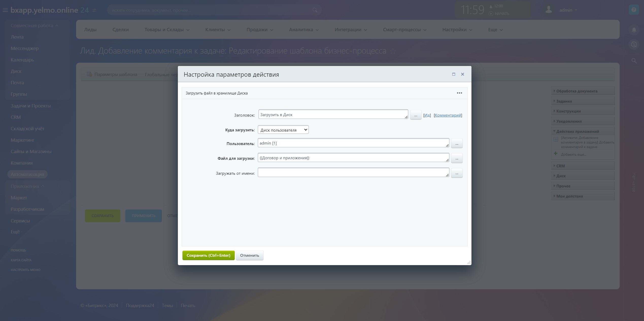Click the search magnifier in the right sidebar
The height and width of the screenshot is (321, 644).
point(634,61)
